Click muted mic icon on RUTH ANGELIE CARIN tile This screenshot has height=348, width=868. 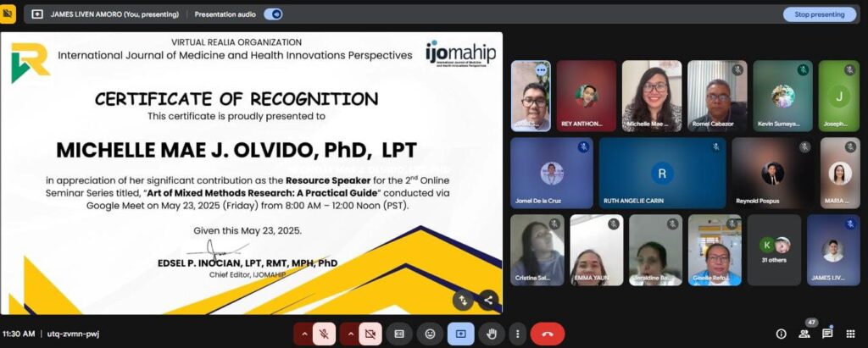pyautogui.click(x=715, y=147)
